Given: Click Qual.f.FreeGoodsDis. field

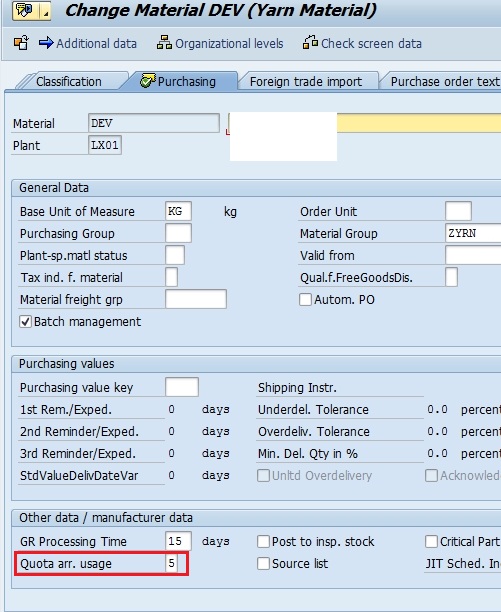Looking at the screenshot, I should pos(451,277).
